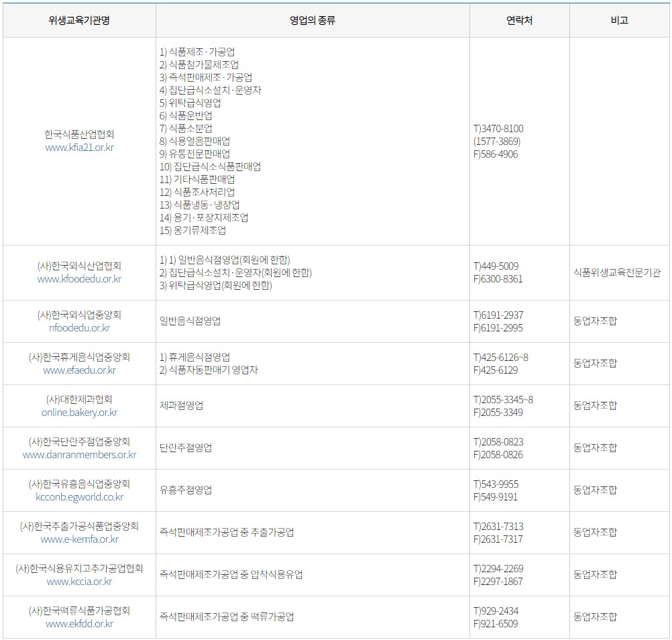
Task: Click the 1) 식품제조·가공업 line
Action: click(x=197, y=52)
